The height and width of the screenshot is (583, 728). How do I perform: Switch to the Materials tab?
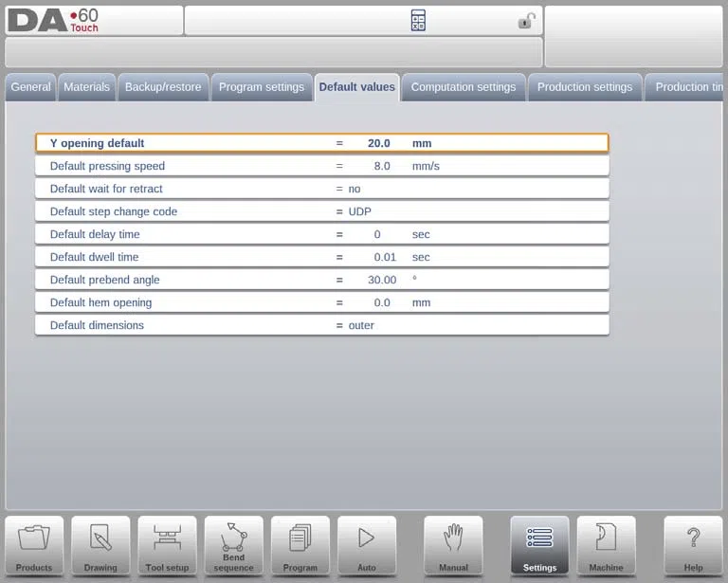(x=87, y=87)
